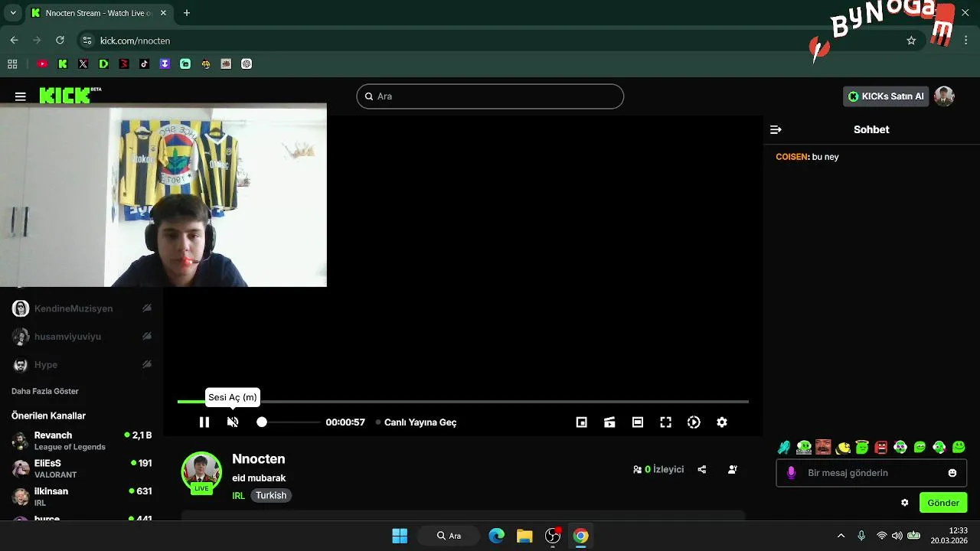Open Chrome tab search dropdown arrow
980x551 pixels.
pyautogui.click(x=13, y=13)
